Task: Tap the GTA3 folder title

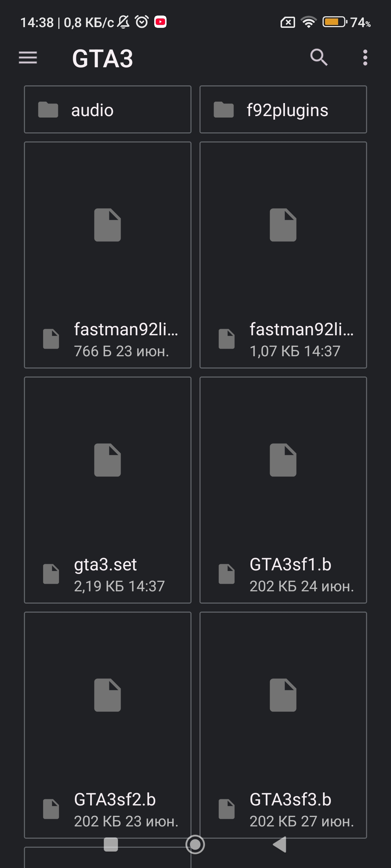Action: point(103,59)
